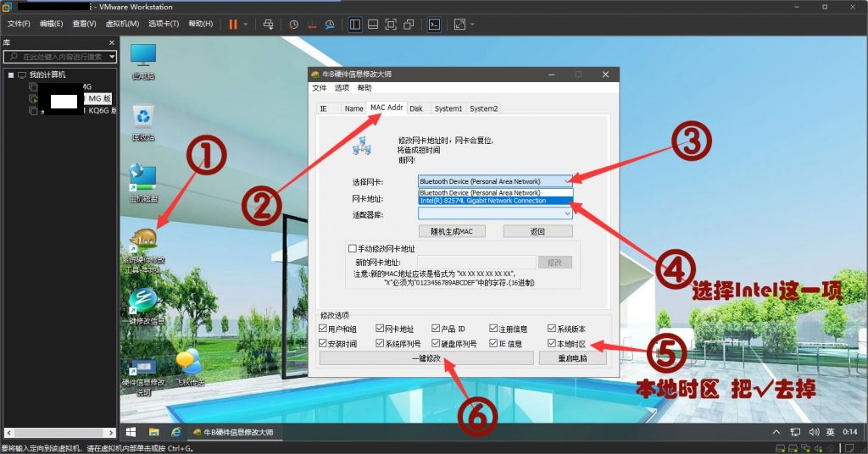
Task: Enable 手动修改网卡地址 checkbox
Action: (x=352, y=249)
